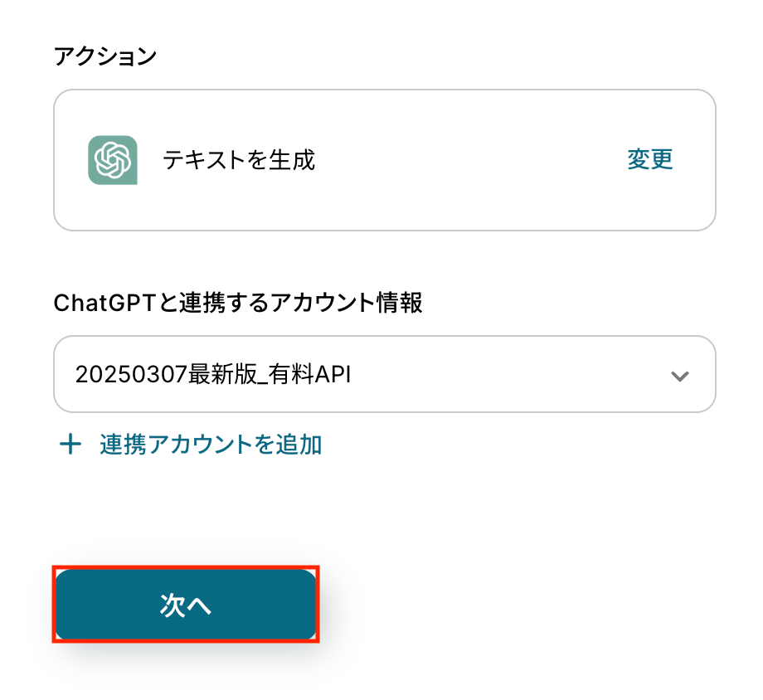The image size is (763, 700).
Task: Add a linked account via plus sign
Action: [x=70, y=445]
